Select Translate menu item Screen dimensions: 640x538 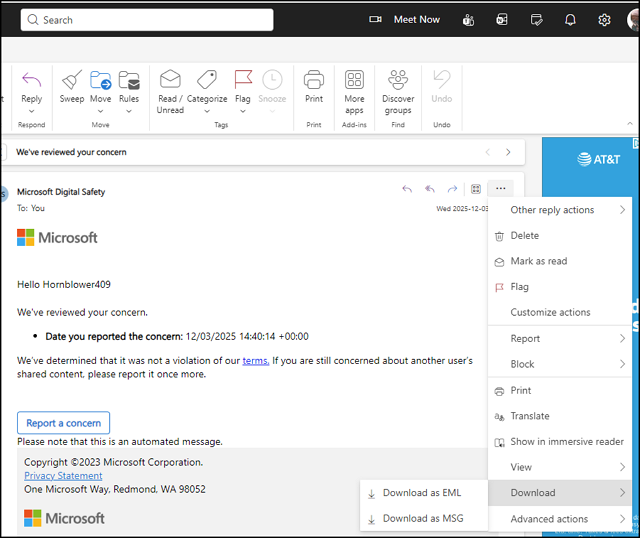click(x=560, y=416)
